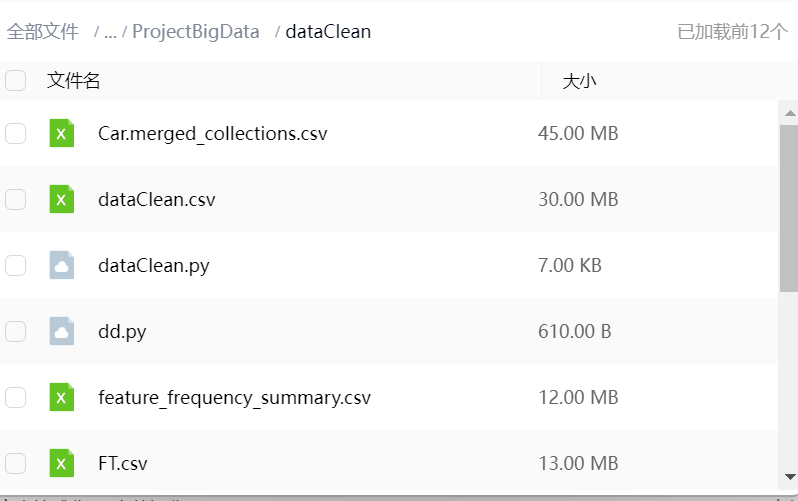Sort files by the 文件名 column header
This screenshot has width=798, height=501.
point(74,81)
